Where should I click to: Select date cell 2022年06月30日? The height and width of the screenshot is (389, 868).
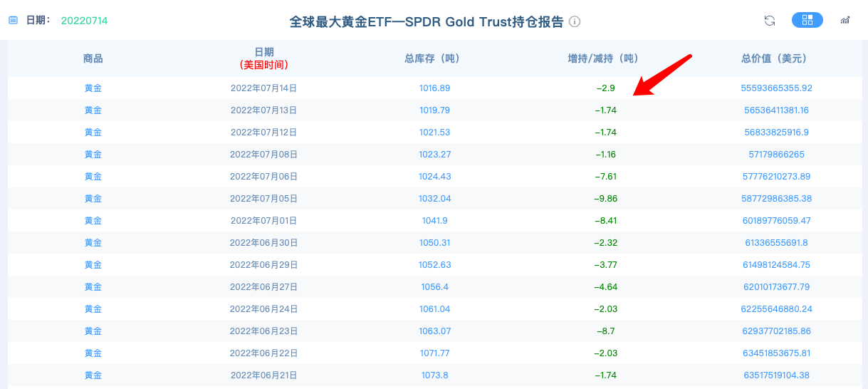[263, 243]
